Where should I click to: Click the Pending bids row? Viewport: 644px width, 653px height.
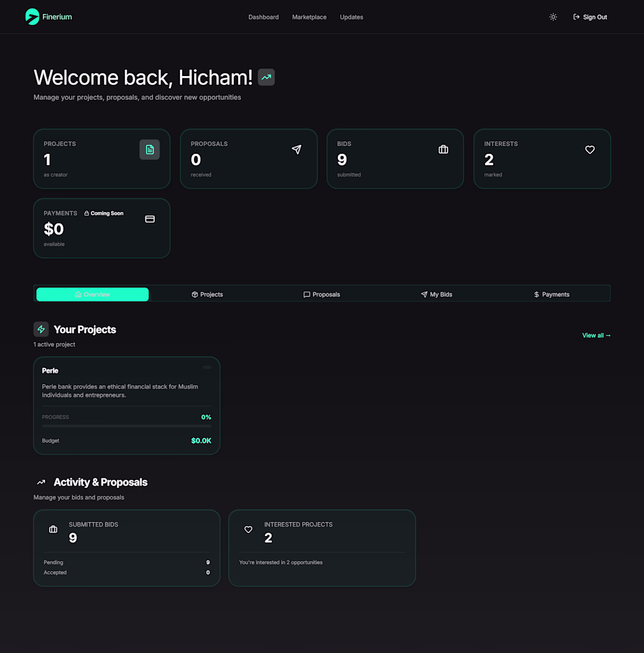pyautogui.click(x=126, y=562)
